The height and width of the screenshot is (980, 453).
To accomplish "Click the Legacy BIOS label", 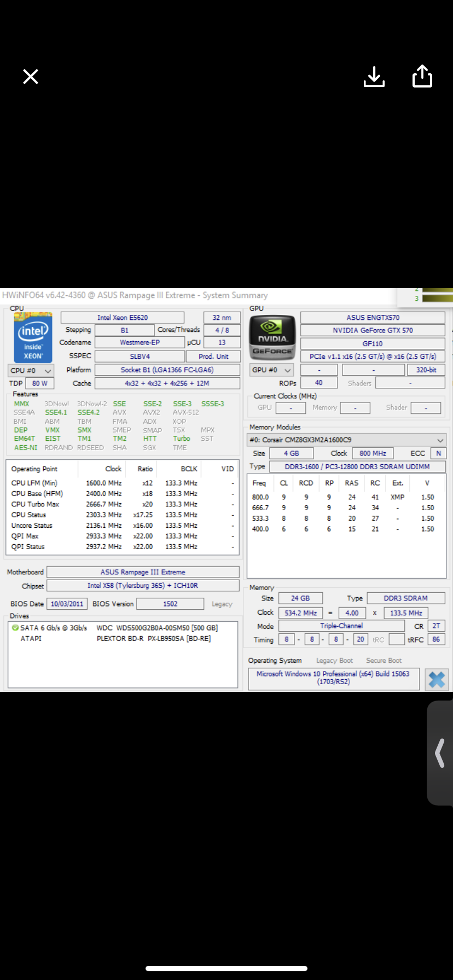I will point(222,604).
